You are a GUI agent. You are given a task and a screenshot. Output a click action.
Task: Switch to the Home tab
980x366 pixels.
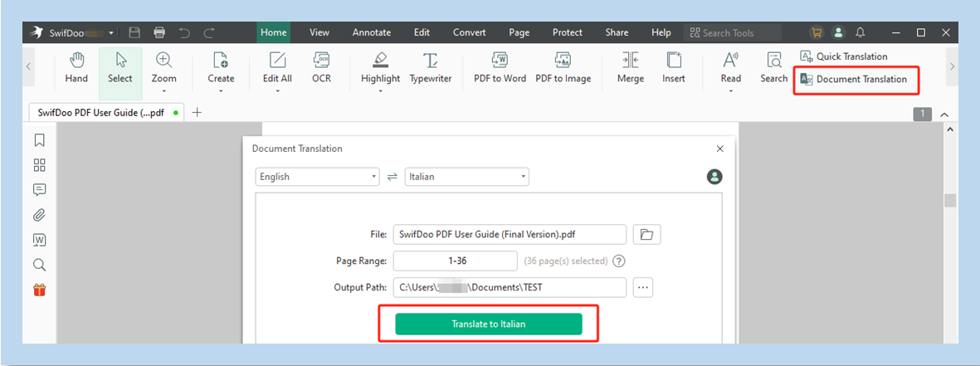[x=274, y=32]
